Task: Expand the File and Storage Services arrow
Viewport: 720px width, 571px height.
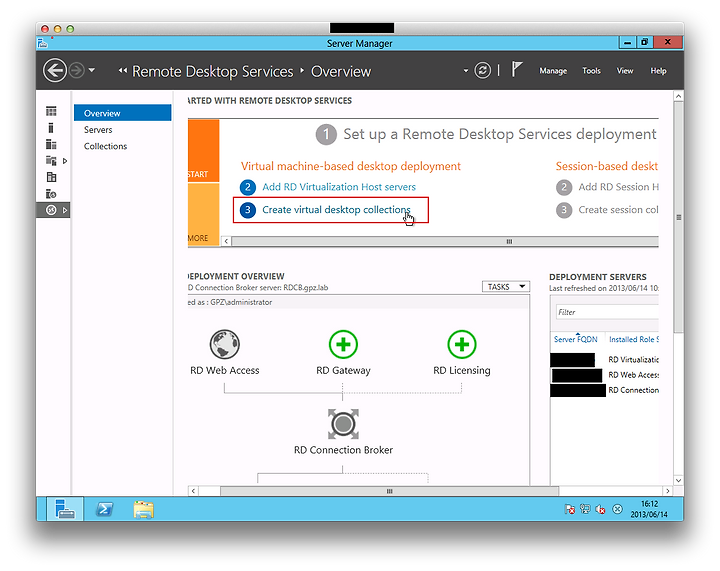Action: [65, 161]
